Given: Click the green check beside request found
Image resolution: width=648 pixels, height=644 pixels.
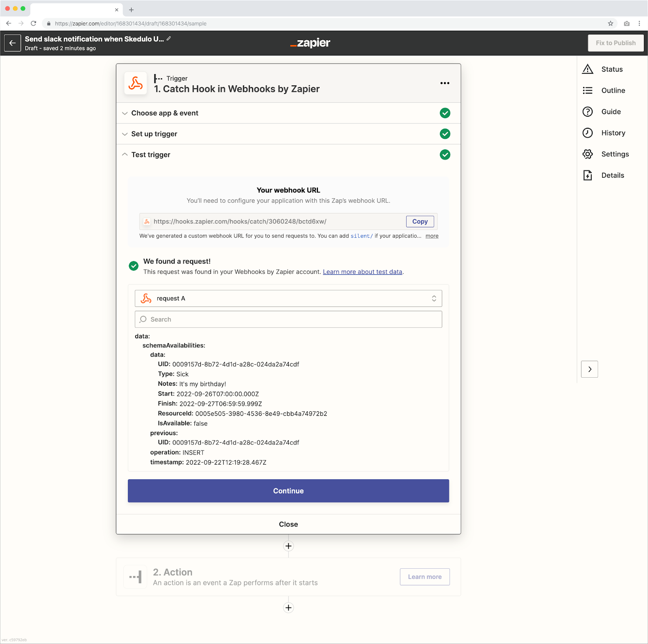Looking at the screenshot, I should tap(134, 266).
